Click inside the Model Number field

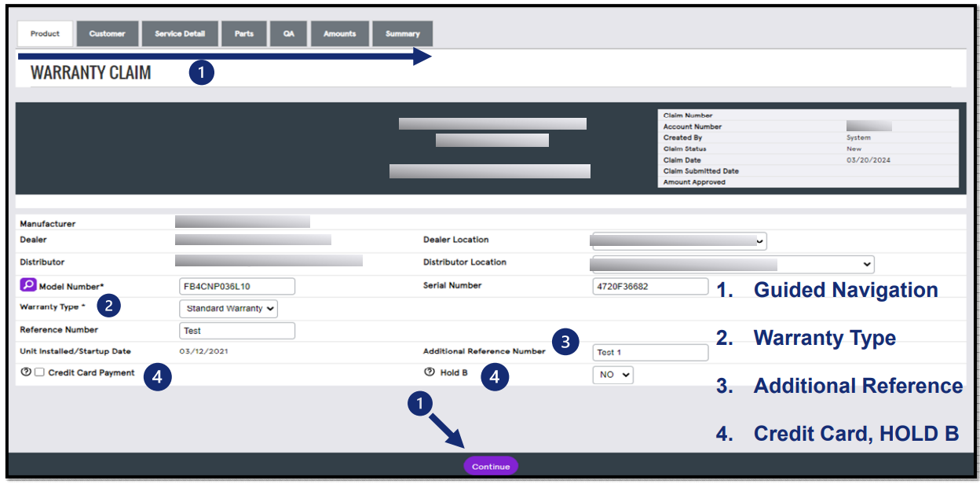point(237,286)
